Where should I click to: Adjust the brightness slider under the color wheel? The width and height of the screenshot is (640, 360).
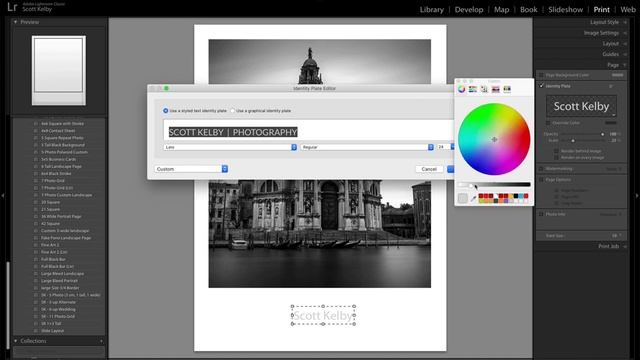coord(494,185)
